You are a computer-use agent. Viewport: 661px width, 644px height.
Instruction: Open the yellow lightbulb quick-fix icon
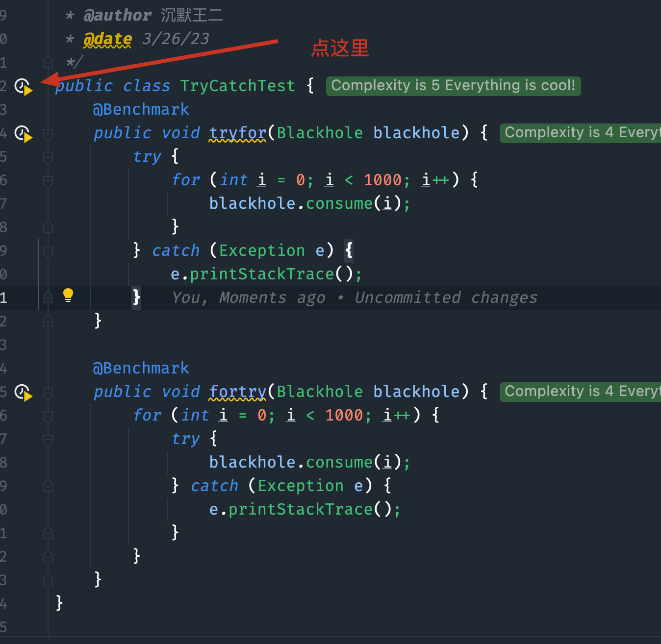pyautogui.click(x=68, y=295)
